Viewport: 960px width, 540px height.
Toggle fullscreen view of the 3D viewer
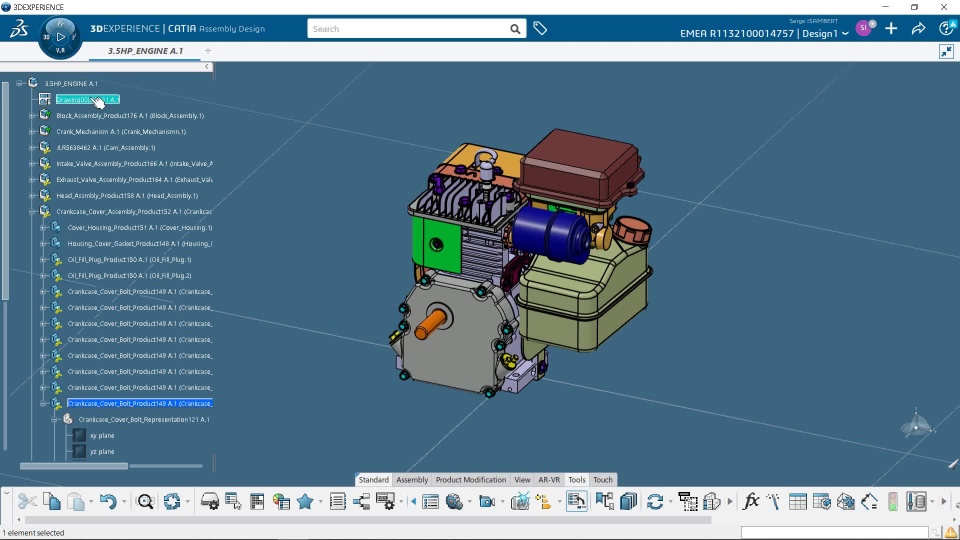click(946, 51)
